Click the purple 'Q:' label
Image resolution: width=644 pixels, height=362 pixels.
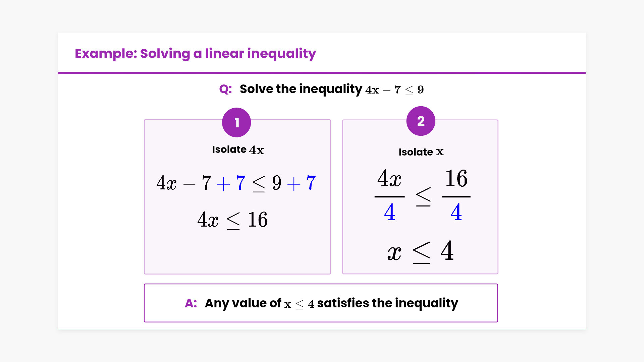pyautogui.click(x=225, y=89)
